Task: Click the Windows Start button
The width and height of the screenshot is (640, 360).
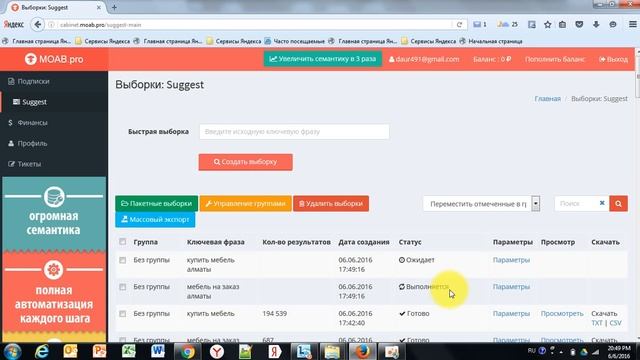Action: [12, 351]
